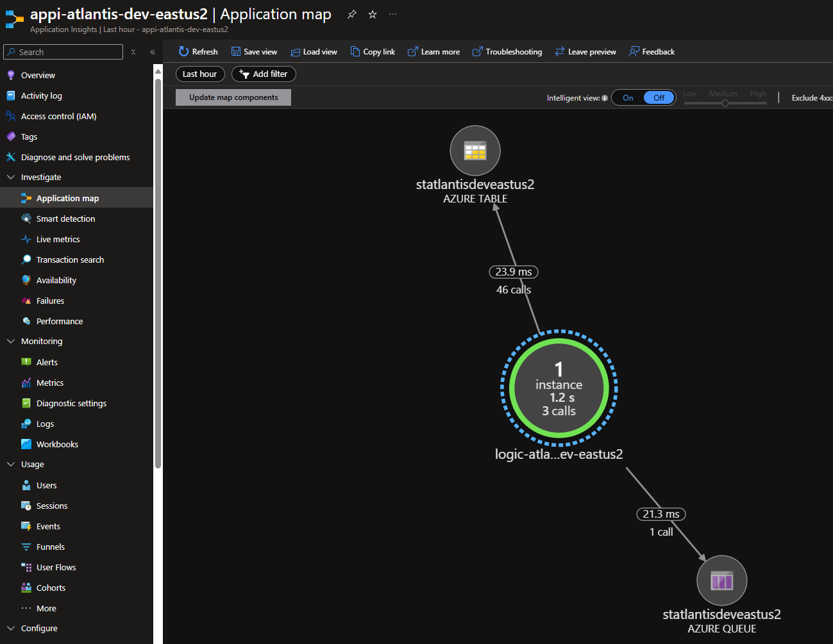Click the Smart detection icon
Screen dimensions: 833x644
(26, 219)
